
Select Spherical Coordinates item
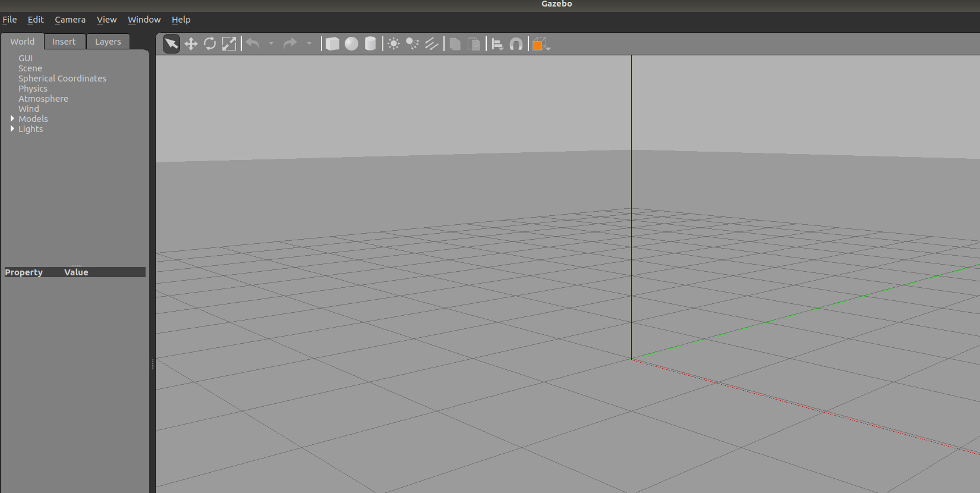coord(62,78)
